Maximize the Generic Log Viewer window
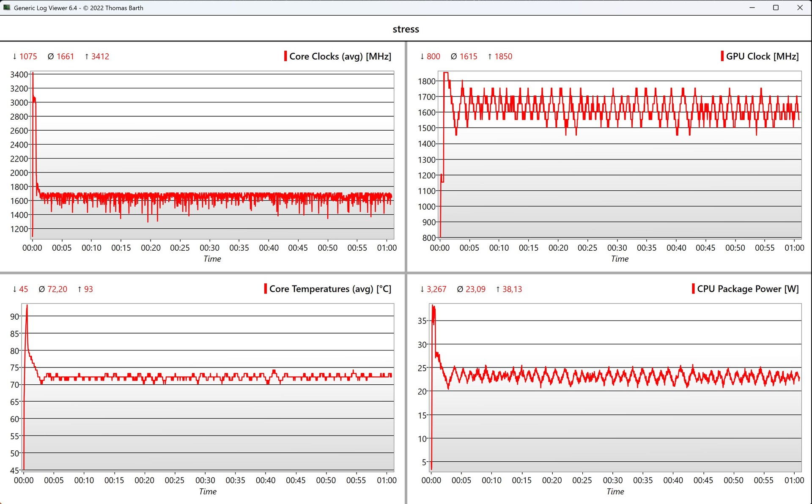Image resolution: width=812 pixels, height=504 pixels. [776, 8]
